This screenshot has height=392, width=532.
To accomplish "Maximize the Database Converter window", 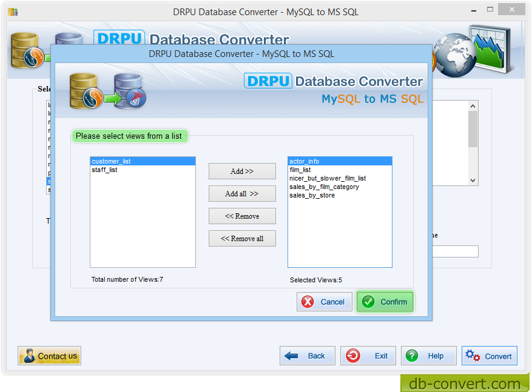I will 490,10.
